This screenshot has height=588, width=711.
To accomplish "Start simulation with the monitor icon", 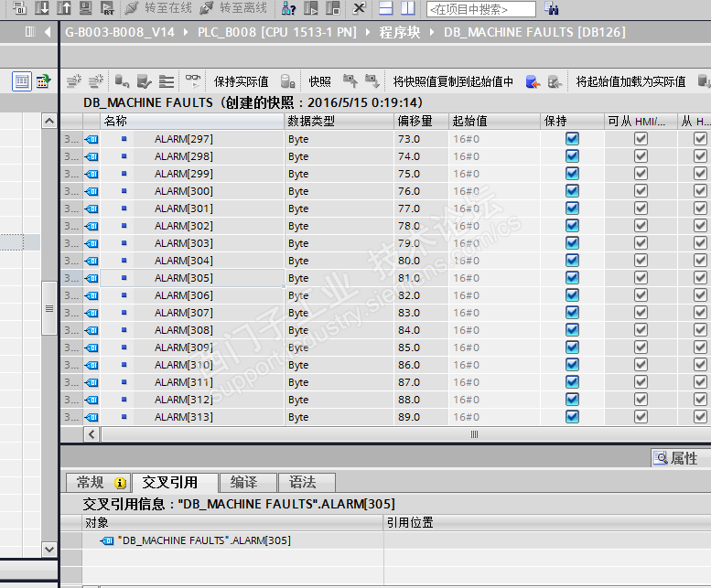I will click(85, 7).
